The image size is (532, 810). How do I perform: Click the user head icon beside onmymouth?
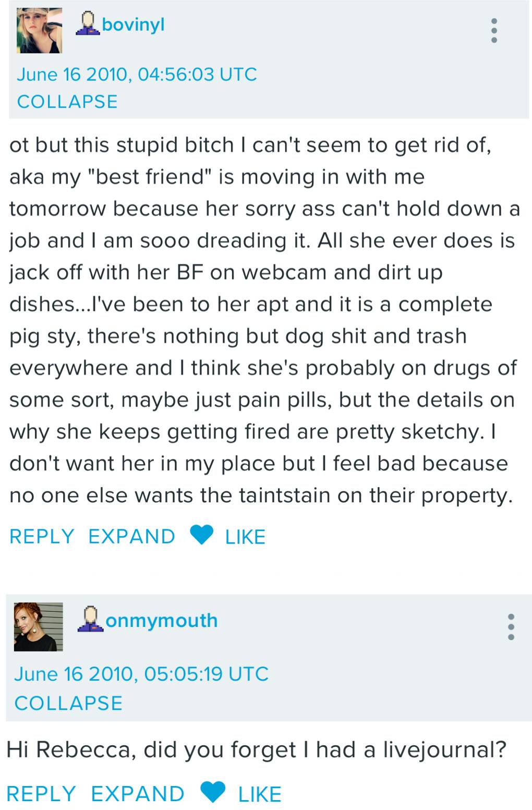click(90, 619)
